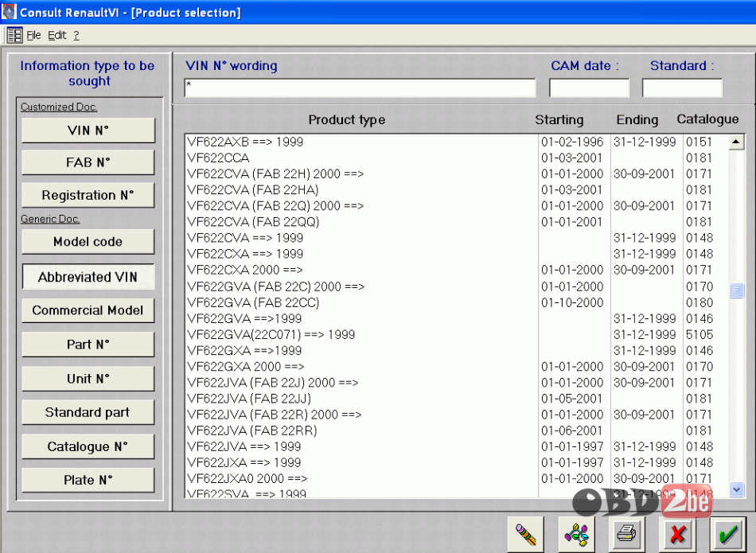
Task: Click the "Ending" column header
Action: click(x=637, y=119)
